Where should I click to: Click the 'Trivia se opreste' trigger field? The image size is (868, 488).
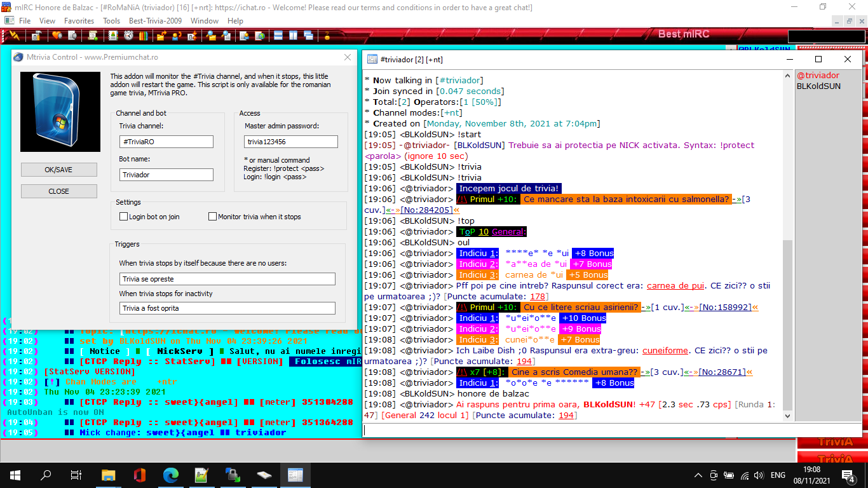227,279
